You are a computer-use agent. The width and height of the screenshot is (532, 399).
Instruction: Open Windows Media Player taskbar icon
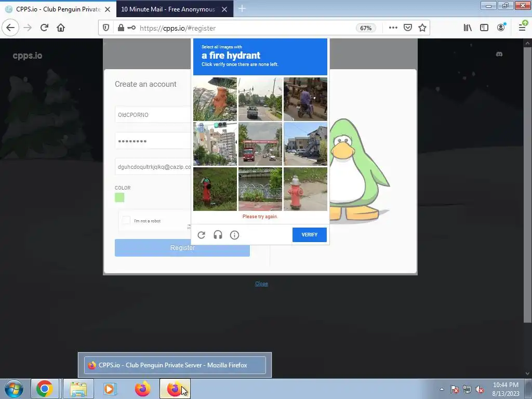point(110,389)
